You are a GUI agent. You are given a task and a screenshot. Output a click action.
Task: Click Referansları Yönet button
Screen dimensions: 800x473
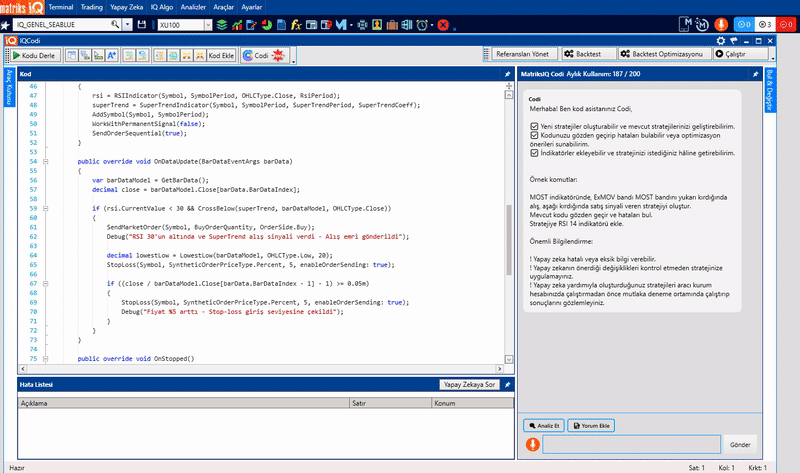522,54
